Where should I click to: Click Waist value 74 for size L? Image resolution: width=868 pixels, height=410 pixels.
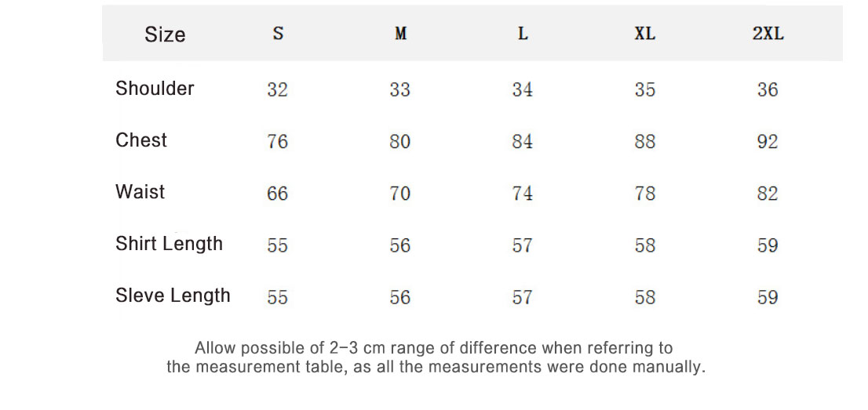click(523, 193)
